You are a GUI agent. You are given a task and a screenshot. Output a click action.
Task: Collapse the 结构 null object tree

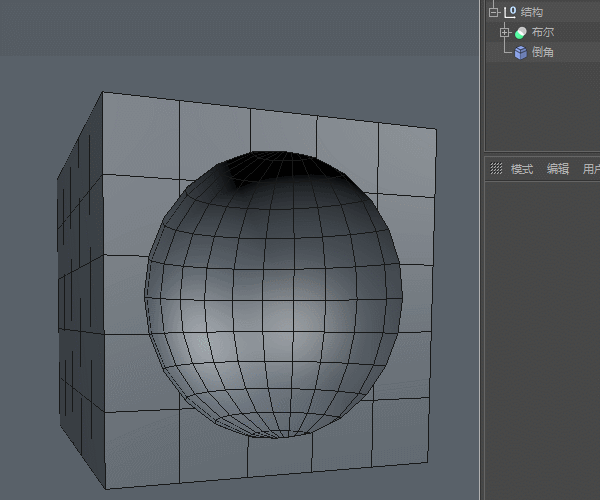(494, 12)
